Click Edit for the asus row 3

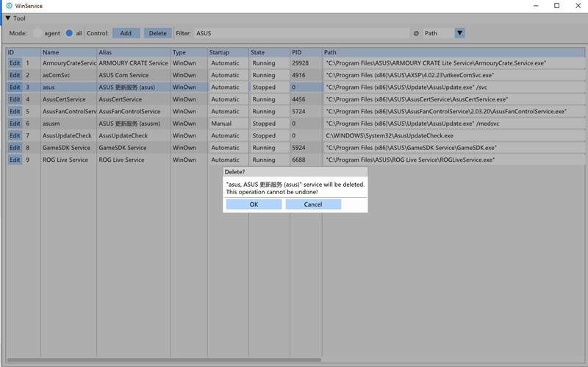tap(15, 87)
